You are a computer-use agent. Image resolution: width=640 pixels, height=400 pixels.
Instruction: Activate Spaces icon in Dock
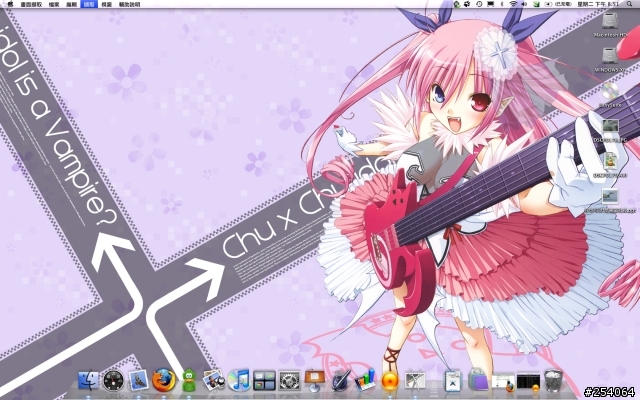click(x=264, y=381)
